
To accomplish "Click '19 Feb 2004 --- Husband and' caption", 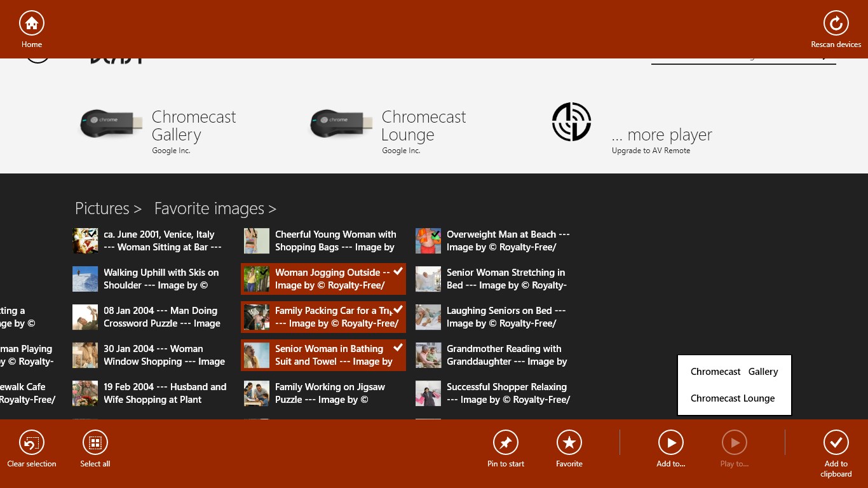I will tap(165, 387).
